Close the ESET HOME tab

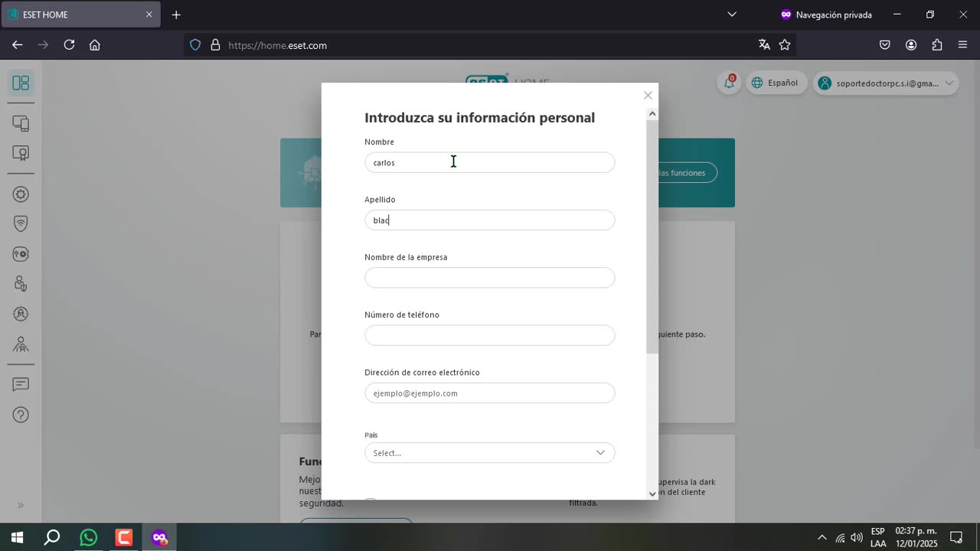click(x=149, y=15)
